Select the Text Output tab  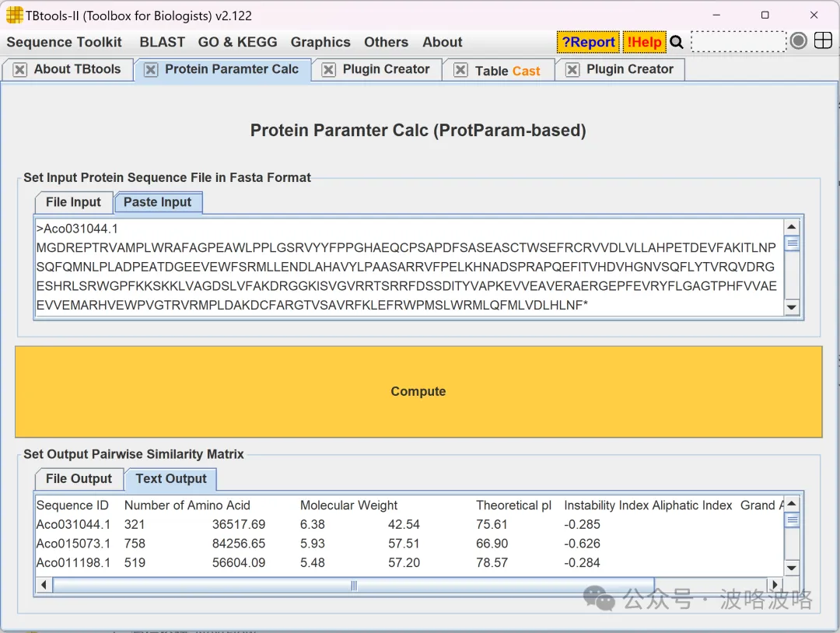pos(171,479)
